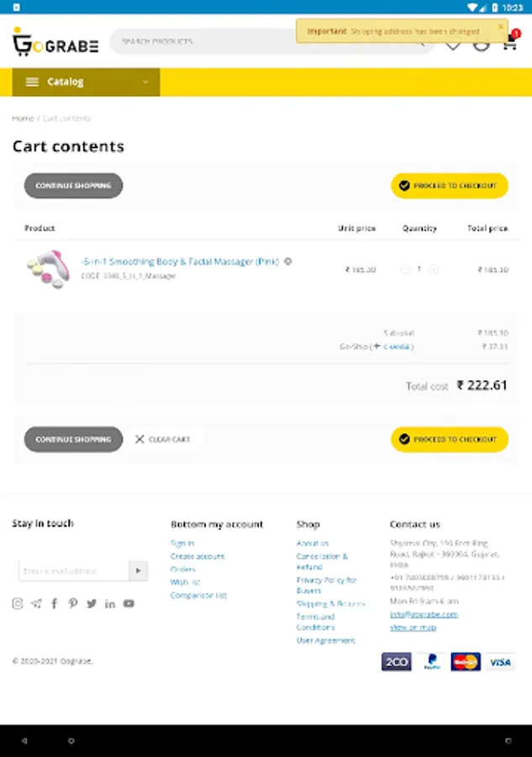532x757 pixels.
Task: Go to Gograbe's Twitter profile
Action: pos(92,603)
